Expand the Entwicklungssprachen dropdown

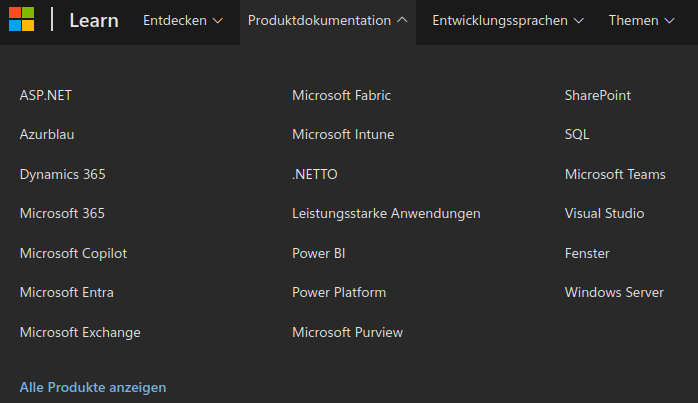pos(508,20)
